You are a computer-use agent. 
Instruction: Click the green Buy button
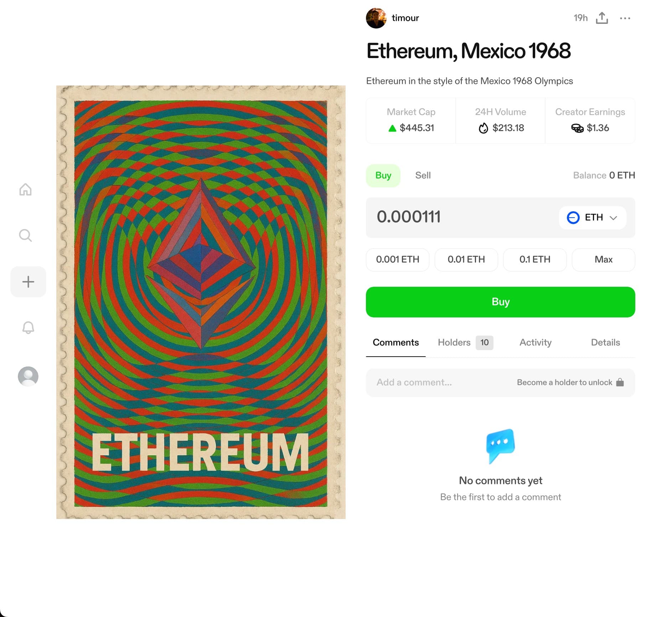[x=500, y=302]
